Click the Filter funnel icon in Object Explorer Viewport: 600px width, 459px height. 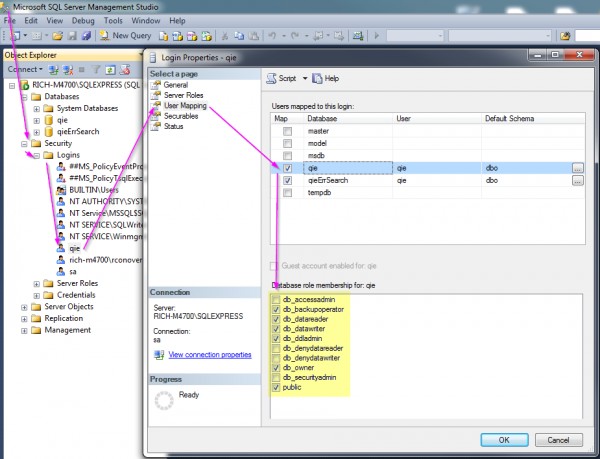tap(96, 70)
